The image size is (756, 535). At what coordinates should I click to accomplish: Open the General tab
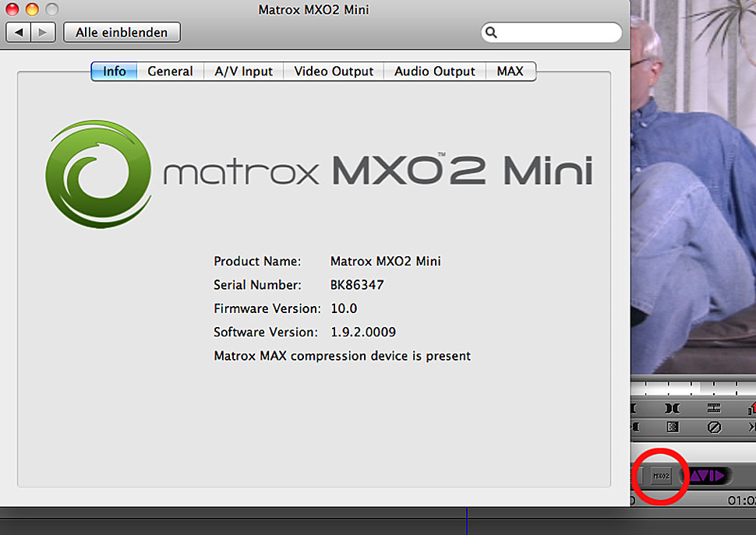tap(170, 71)
